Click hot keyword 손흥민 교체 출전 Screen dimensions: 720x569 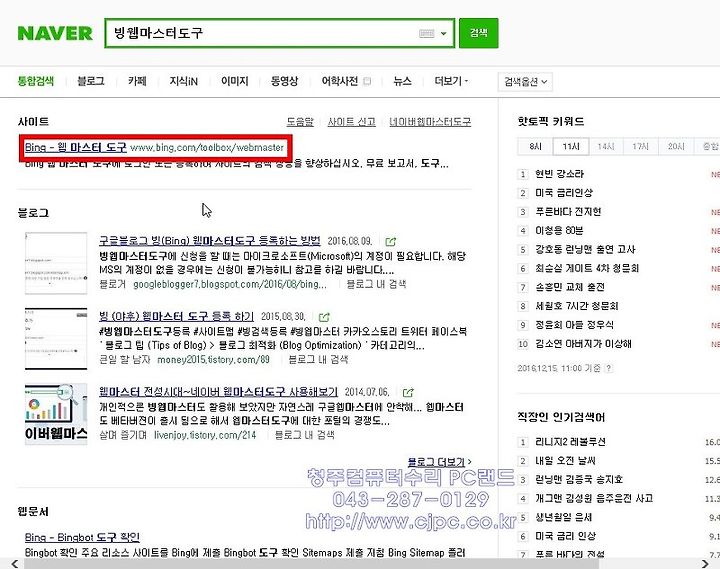[x=570, y=287]
